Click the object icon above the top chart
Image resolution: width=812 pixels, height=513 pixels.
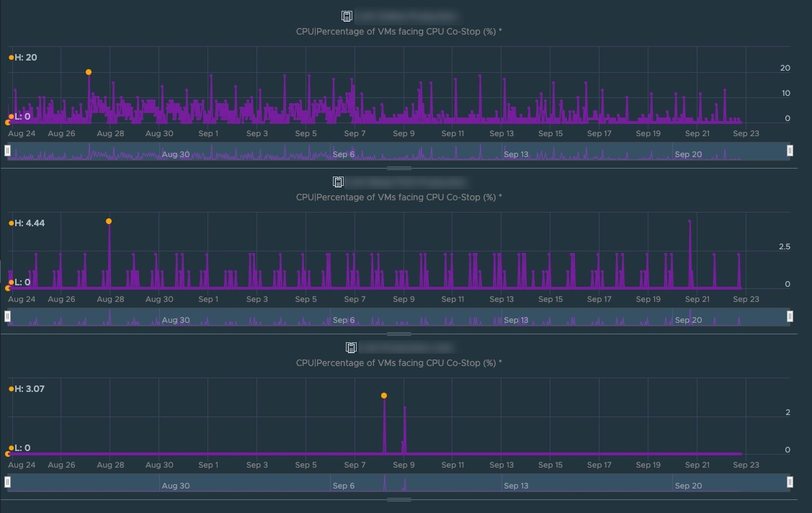coord(347,16)
